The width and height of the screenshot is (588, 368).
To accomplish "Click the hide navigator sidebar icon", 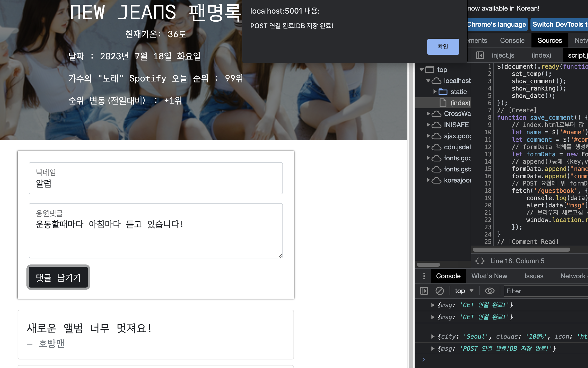I will point(480,55).
